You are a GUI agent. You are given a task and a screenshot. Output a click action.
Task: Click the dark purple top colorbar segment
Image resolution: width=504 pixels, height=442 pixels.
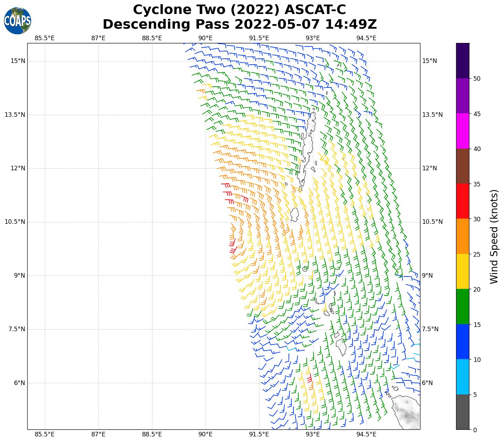[462, 60]
